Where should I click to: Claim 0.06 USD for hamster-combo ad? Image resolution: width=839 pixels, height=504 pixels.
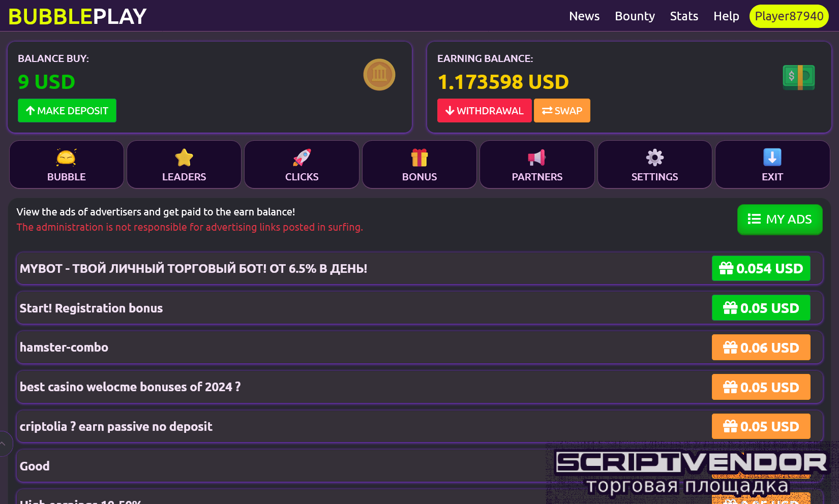[761, 348]
